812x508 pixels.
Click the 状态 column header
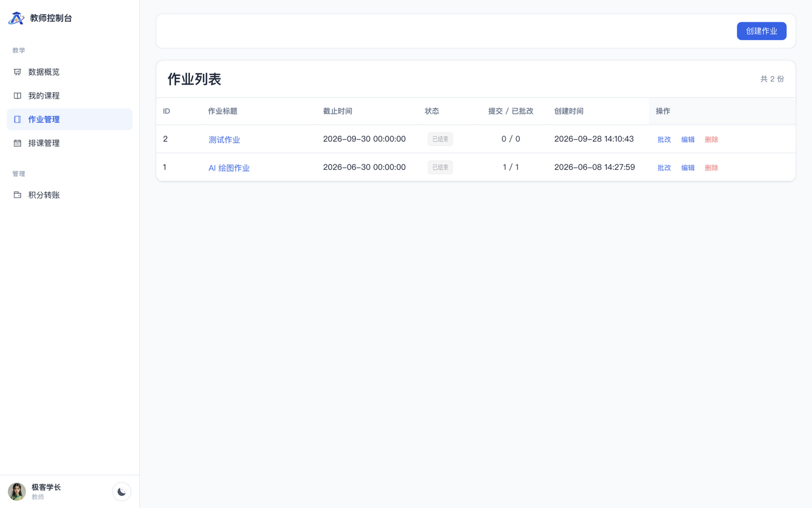(432, 111)
